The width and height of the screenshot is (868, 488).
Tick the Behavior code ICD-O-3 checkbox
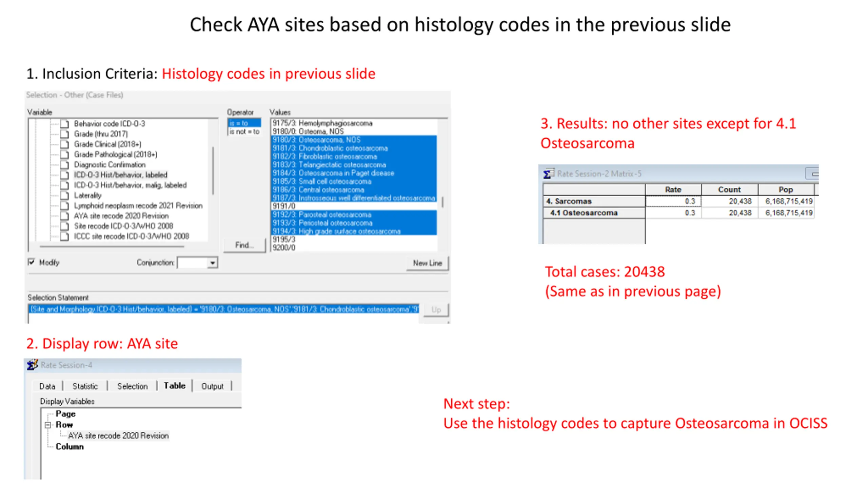(65, 124)
